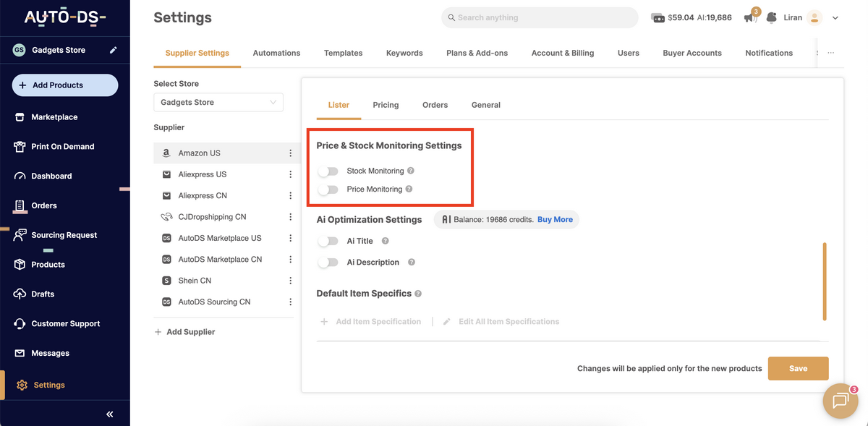Type in the Search anything field

click(x=539, y=17)
